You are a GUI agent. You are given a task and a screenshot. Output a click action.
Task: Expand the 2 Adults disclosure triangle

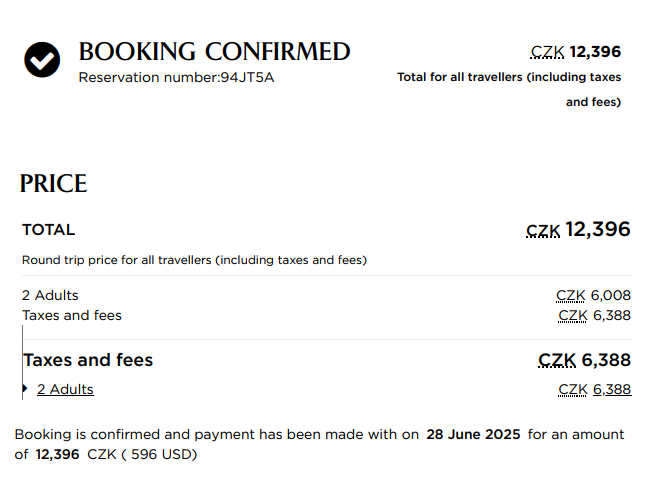[25, 389]
